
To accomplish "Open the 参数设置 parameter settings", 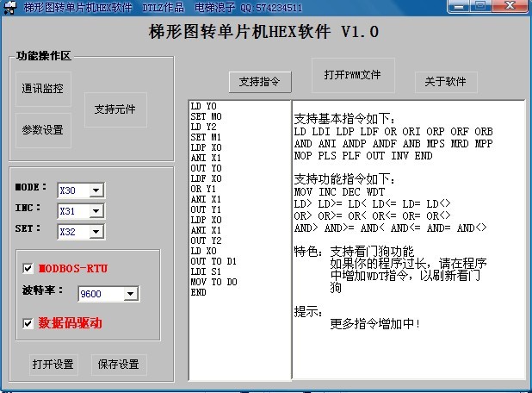I will click(43, 130).
